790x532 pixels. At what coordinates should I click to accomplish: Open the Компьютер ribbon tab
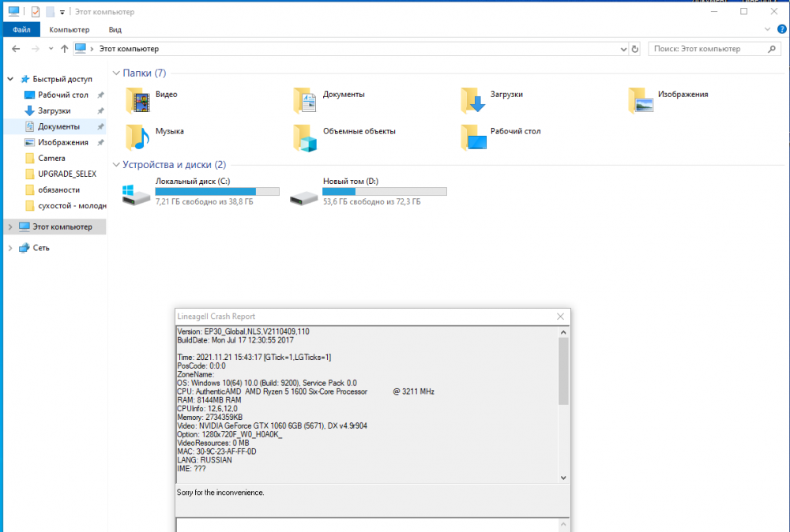coord(70,29)
